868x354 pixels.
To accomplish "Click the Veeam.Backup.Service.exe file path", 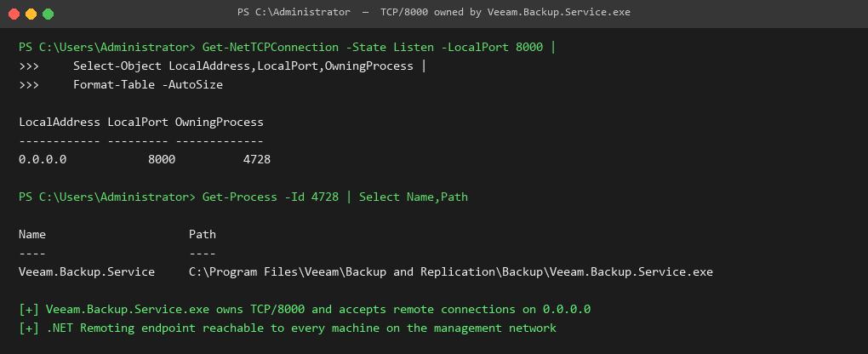I will click(451, 272).
